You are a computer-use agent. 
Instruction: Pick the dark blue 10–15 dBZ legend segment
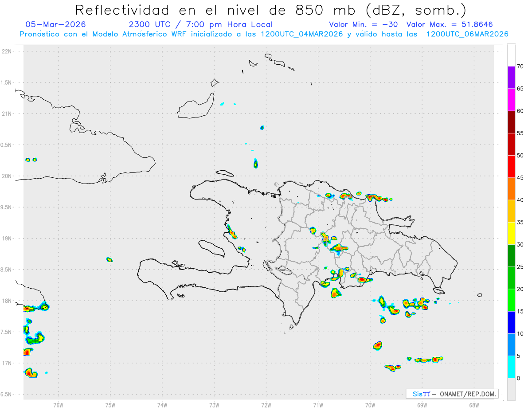[511, 322]
